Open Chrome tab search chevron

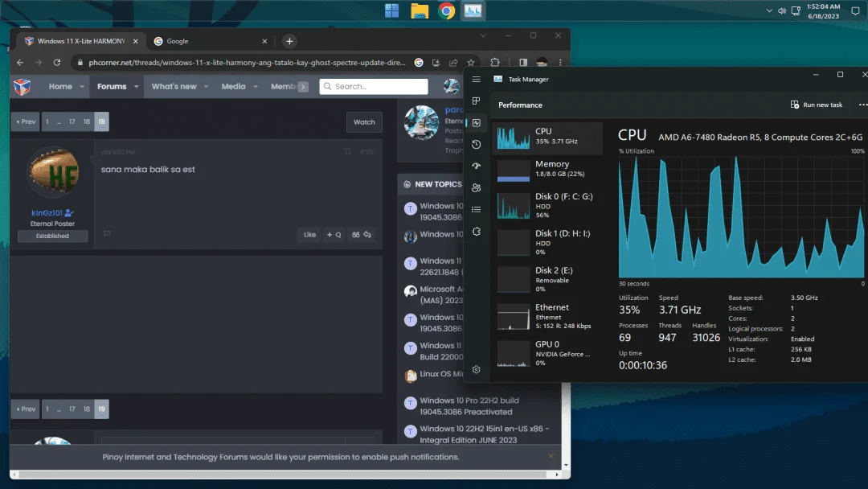[x=483, y=35]
